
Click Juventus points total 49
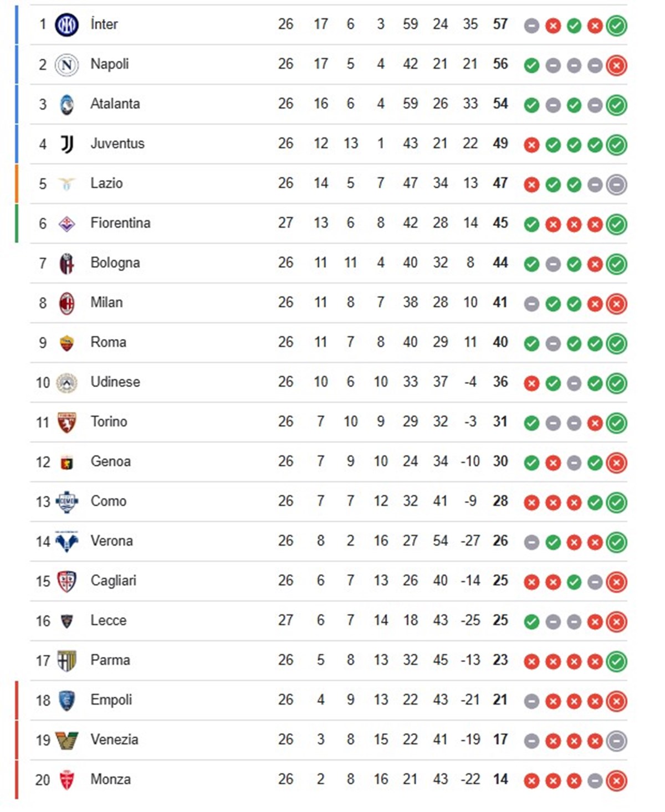click(500, 143)
